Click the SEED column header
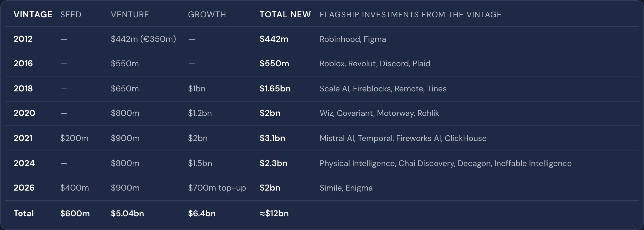 coord(71,14)
